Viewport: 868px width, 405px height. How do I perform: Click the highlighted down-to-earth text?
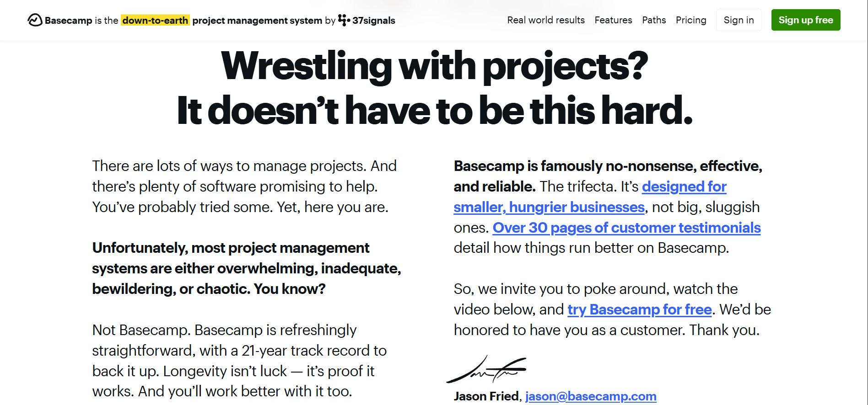coord(155,20)
